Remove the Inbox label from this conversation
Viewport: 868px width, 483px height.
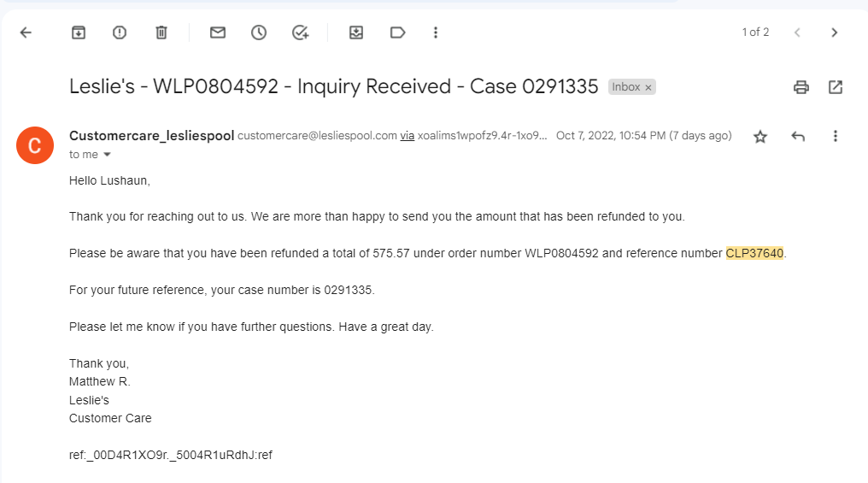pos(648,87)
